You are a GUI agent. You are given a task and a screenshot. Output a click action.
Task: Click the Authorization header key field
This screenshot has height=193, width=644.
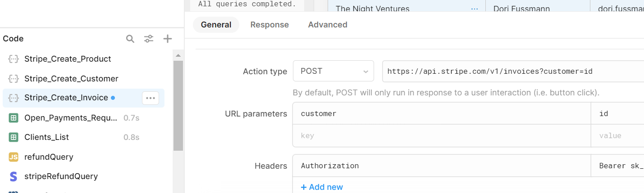[x=442, y=166]
